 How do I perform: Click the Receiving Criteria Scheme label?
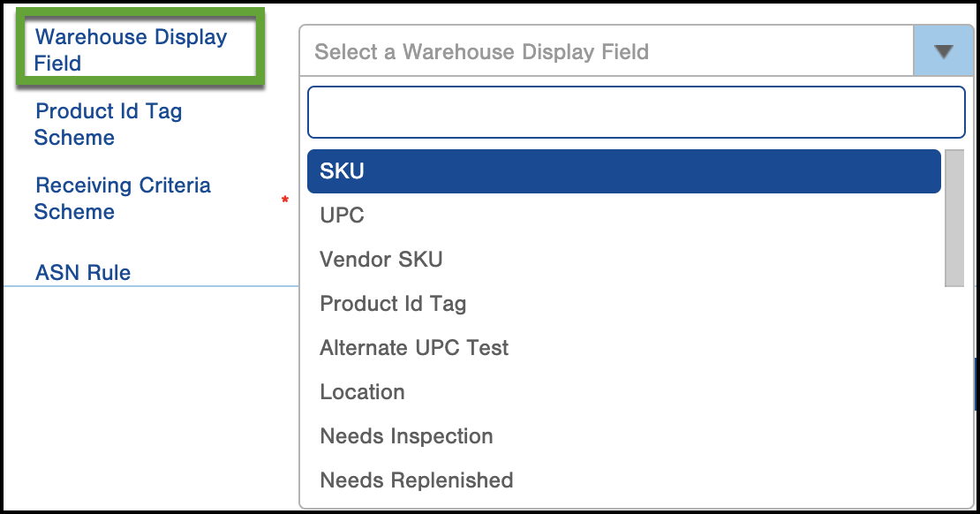point(123,198)
